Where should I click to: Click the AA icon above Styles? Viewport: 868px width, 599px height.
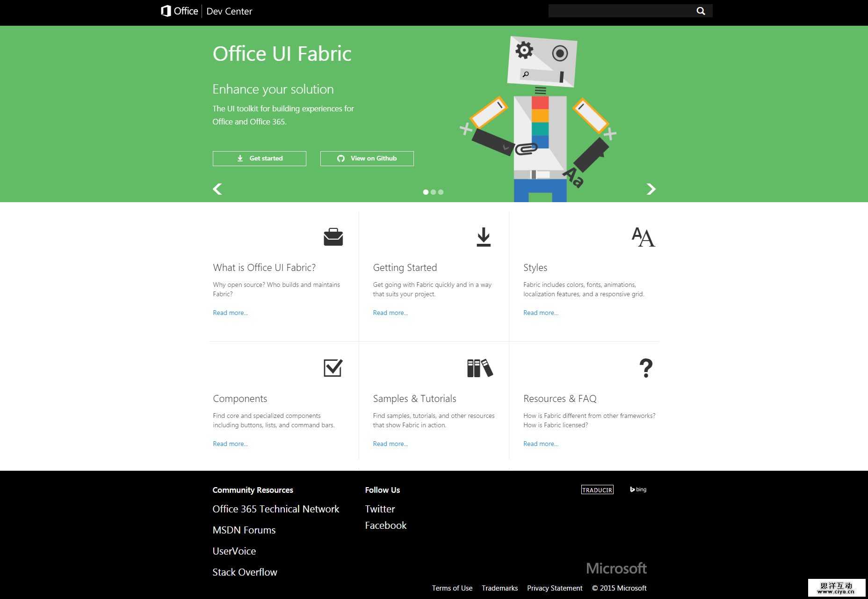point(644,236)
